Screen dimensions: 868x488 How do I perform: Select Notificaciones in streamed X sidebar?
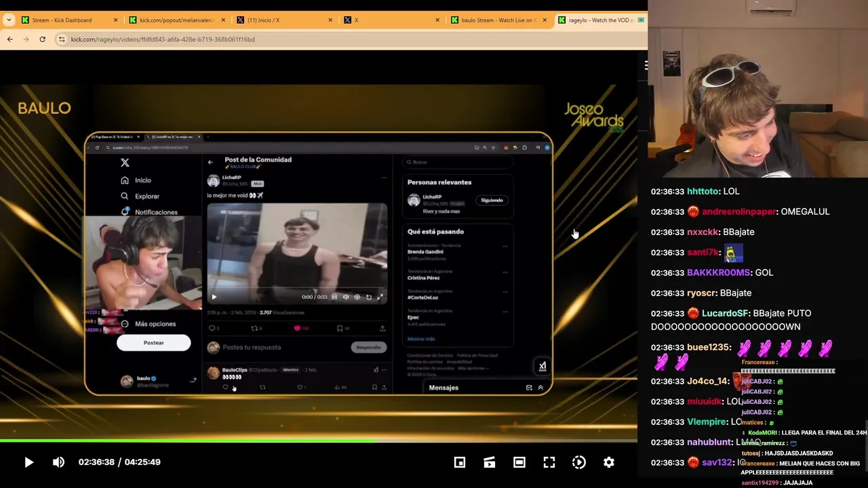(x=149, y=212)
